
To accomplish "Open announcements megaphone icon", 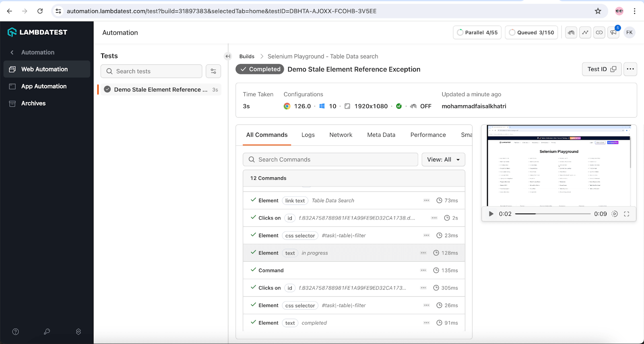I will (x=613, y=33).
